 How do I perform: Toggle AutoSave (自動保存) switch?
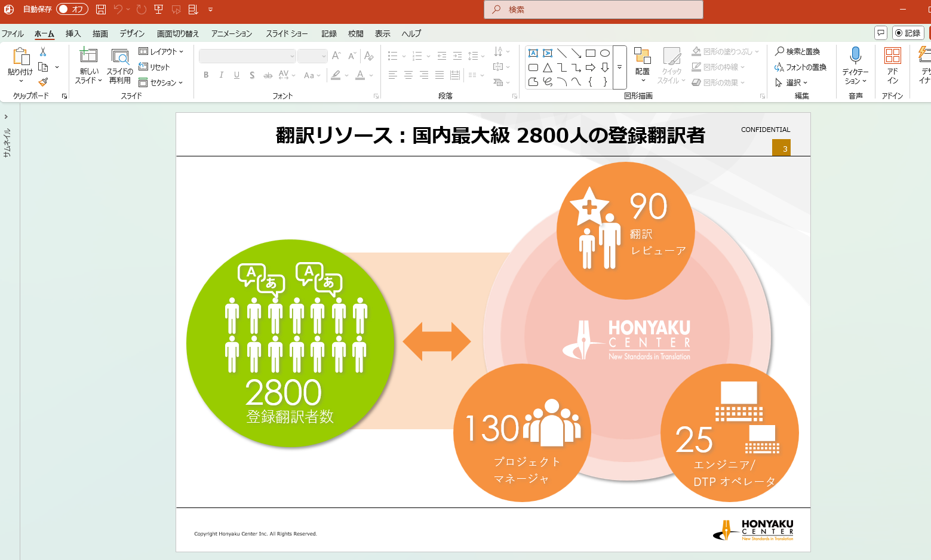click(72, 9)
